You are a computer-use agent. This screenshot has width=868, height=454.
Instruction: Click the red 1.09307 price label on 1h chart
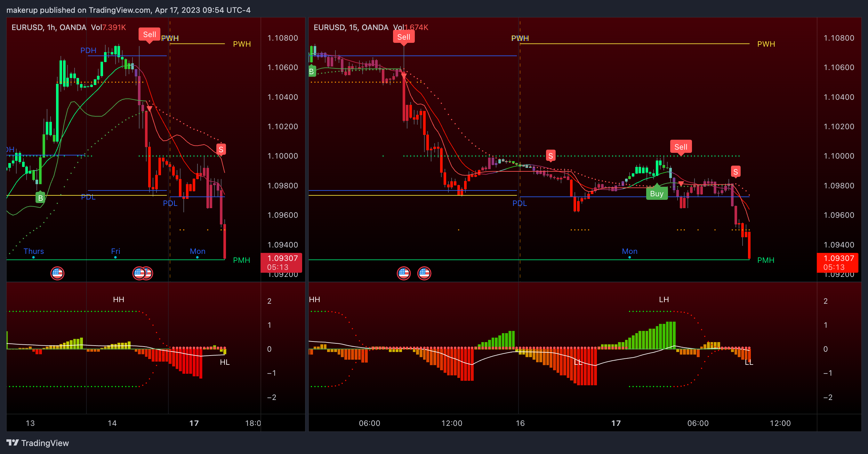[x=281, y=262]
